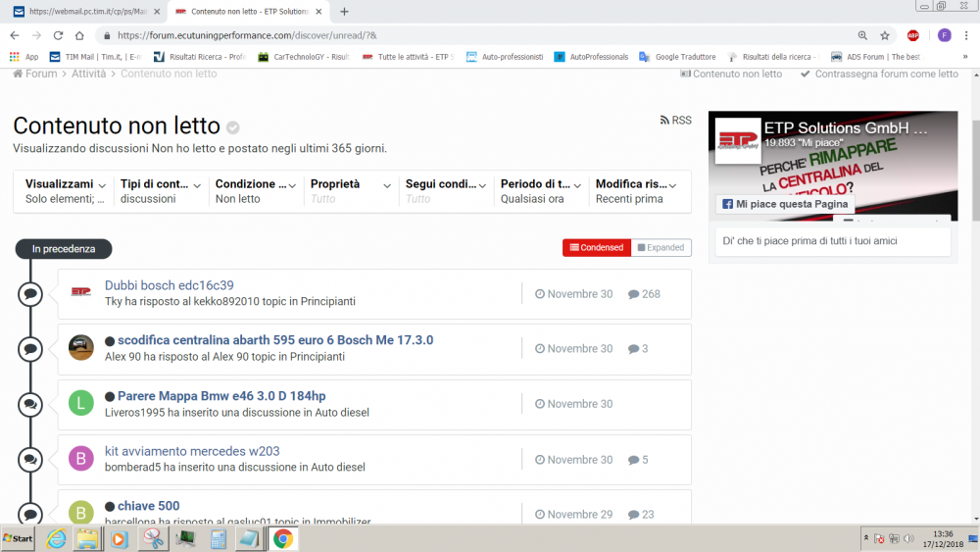Click the purple Chrome profile avatar

tap(944, 35)
